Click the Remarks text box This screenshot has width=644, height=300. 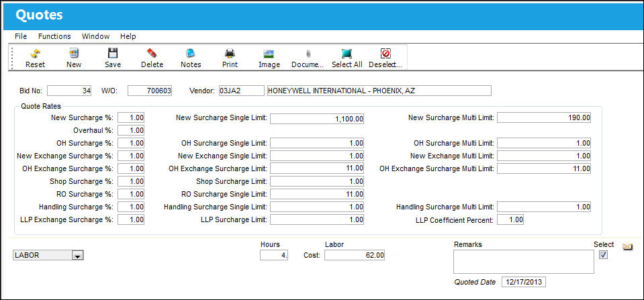click(524, 262)
